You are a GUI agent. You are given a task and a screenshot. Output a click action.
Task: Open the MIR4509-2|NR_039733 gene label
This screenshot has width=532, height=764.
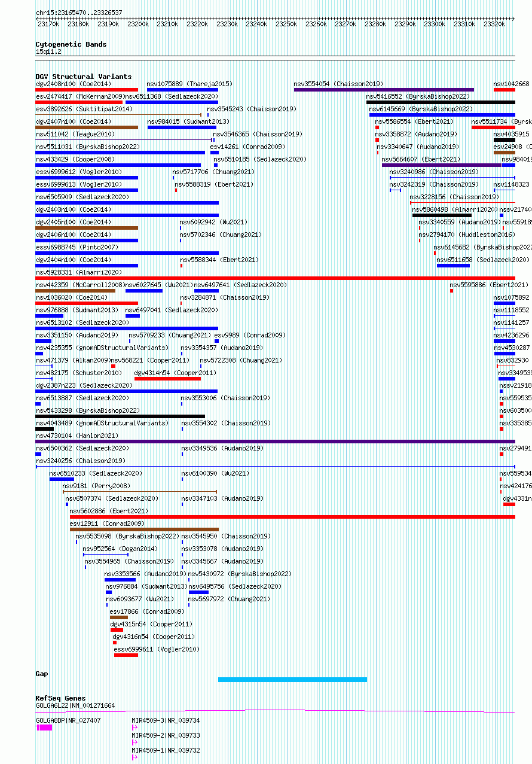coord(166,735)
